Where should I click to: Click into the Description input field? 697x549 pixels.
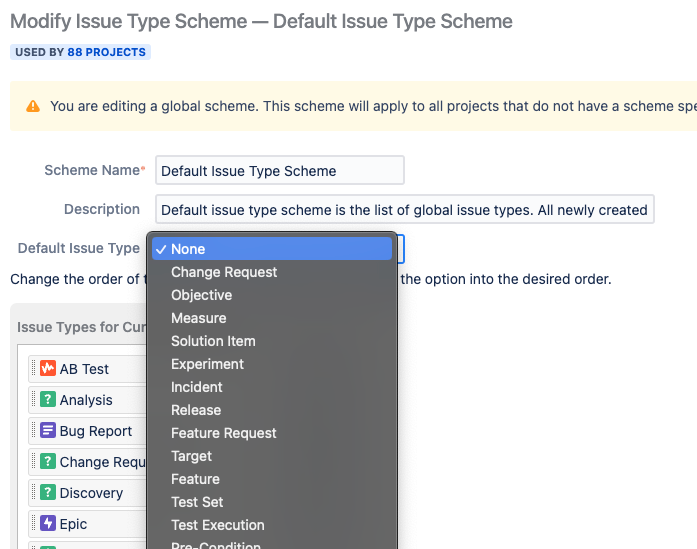click(x=405, y=209)
